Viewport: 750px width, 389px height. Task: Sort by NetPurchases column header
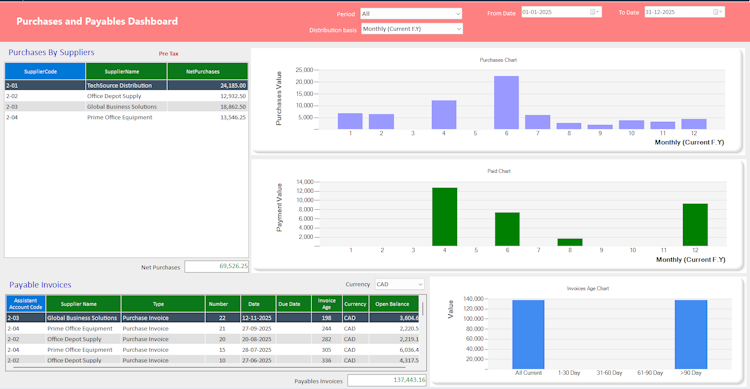click(x=208, y=71)
